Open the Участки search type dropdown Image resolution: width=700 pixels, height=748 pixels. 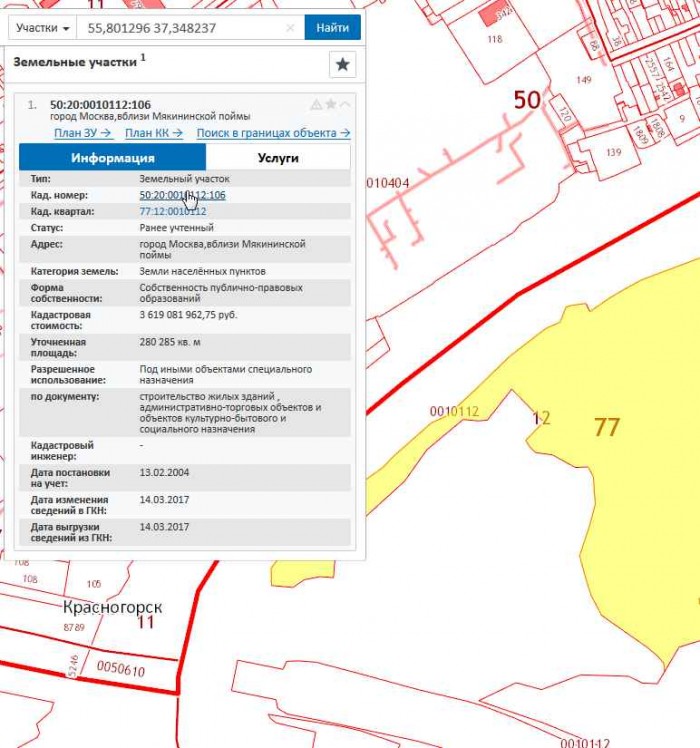coord(43,28)
